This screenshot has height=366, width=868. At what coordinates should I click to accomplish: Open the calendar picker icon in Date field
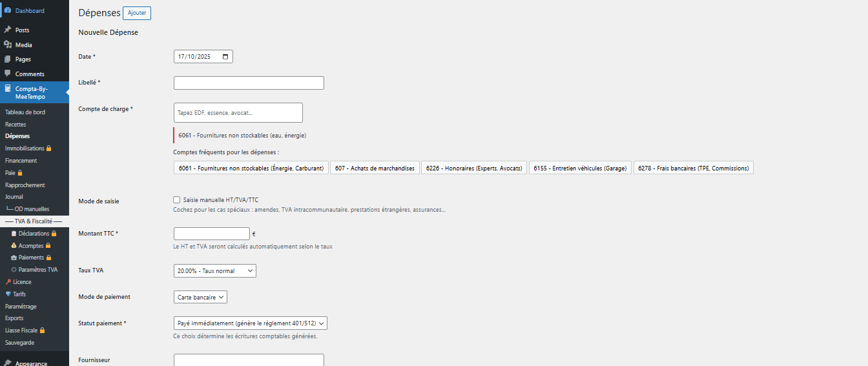[x=225, y=57]
